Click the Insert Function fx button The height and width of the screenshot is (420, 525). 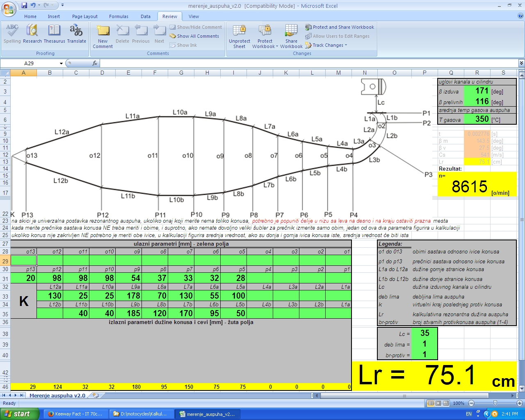95,63
